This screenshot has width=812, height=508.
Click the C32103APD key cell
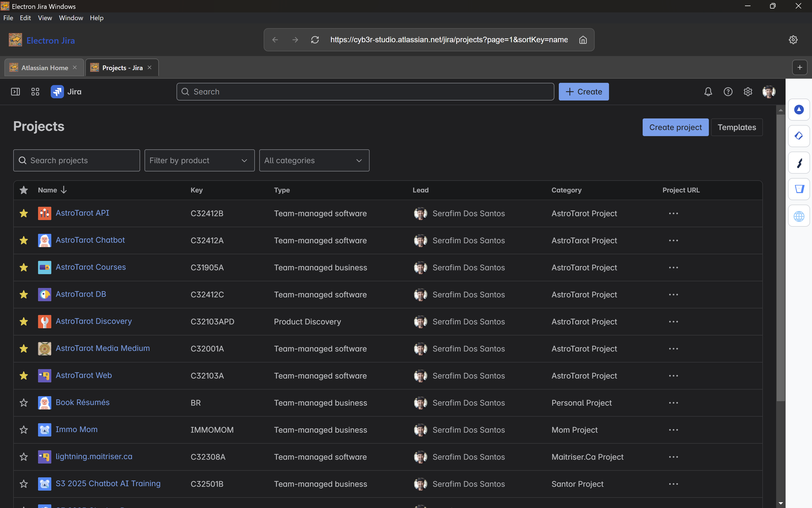coord(212,322)
